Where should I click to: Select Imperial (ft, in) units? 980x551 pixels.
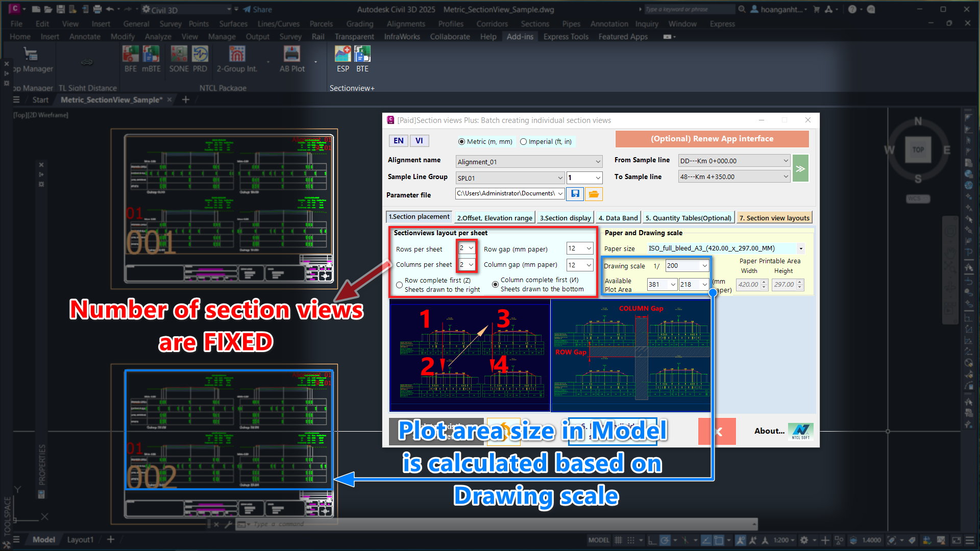tap(524, 142)
